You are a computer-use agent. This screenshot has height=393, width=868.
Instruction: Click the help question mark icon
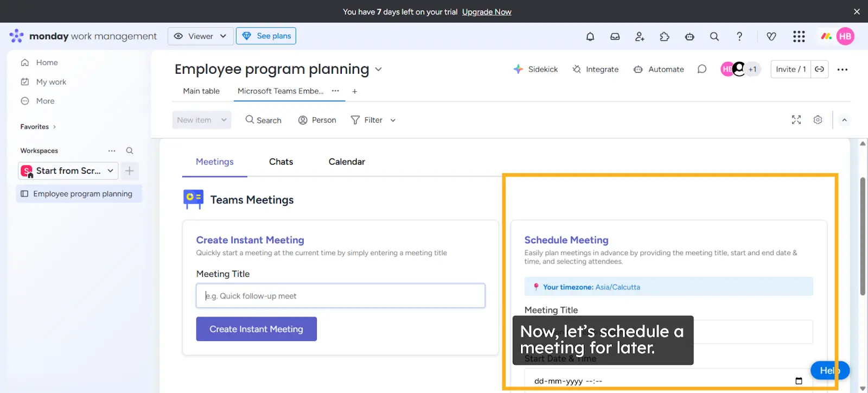click(739, 36)
